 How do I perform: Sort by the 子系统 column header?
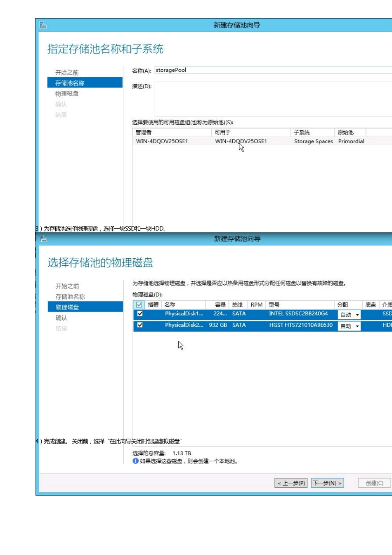pos(312,132)
